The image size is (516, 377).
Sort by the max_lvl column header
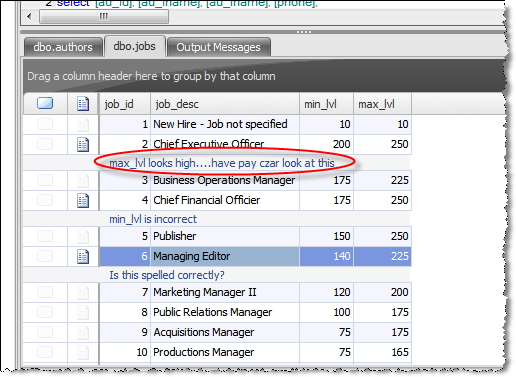[382, 104]
